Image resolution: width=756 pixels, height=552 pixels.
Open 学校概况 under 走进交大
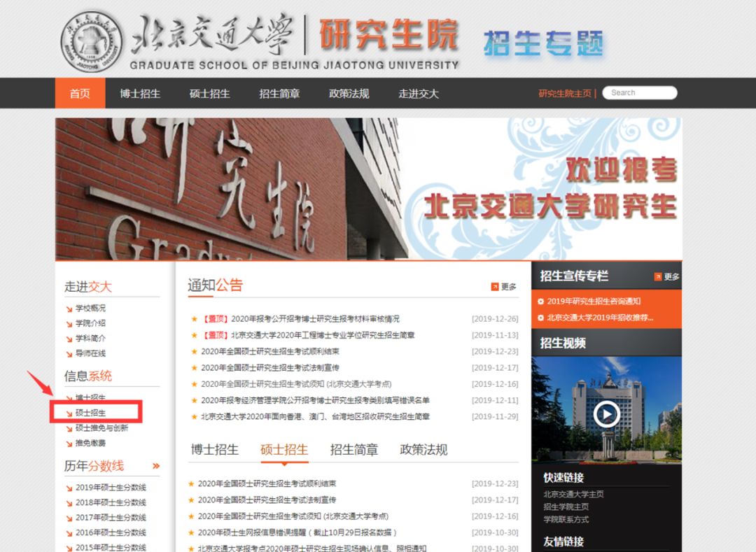coord(92,309)
